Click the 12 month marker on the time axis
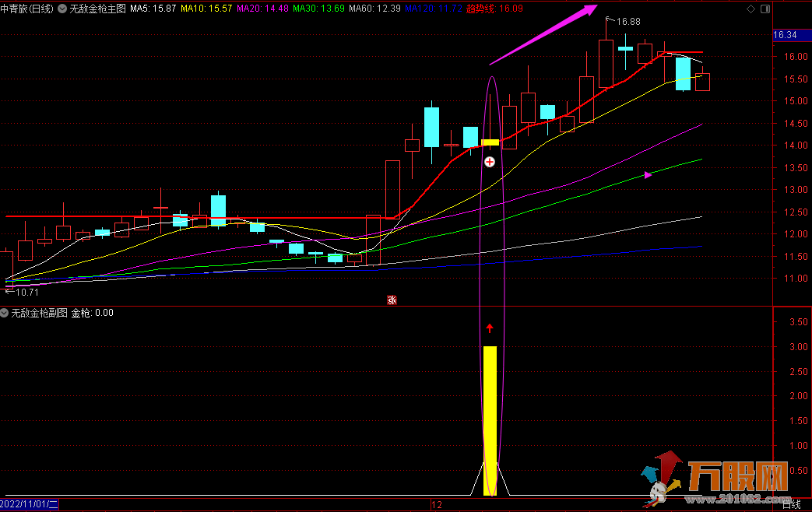The image size is (812, 512). [x=437, y=504]
